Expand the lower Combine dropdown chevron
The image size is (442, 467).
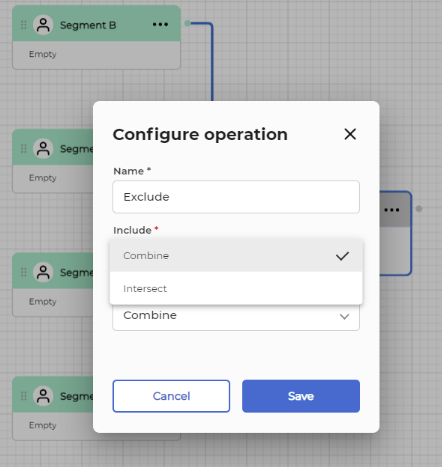pos(344,316)
